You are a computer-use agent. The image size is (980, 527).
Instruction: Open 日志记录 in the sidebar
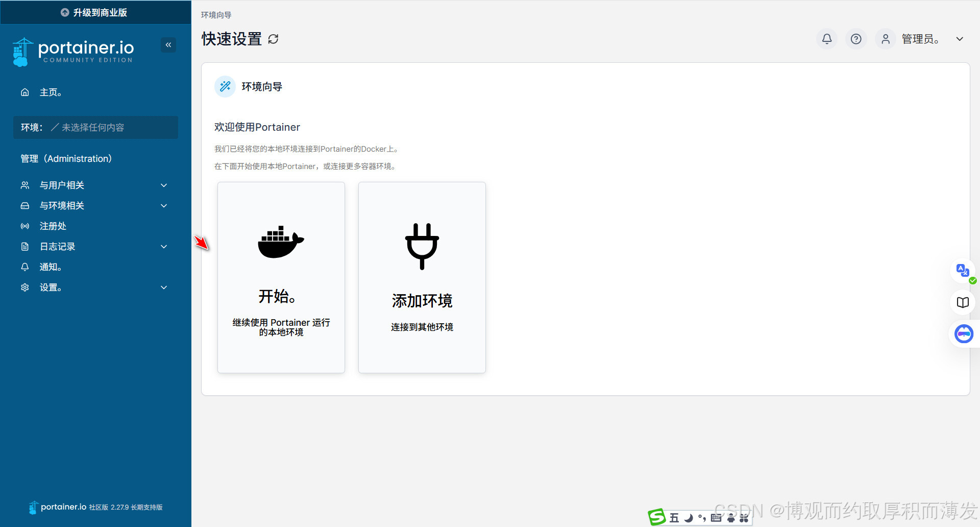click(x=57, y=246)
